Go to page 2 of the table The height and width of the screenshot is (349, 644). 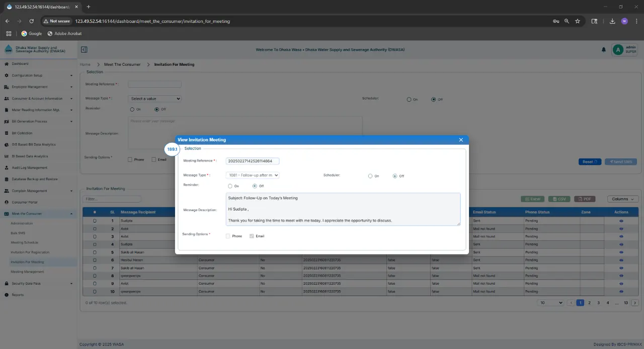pos(589,303)
